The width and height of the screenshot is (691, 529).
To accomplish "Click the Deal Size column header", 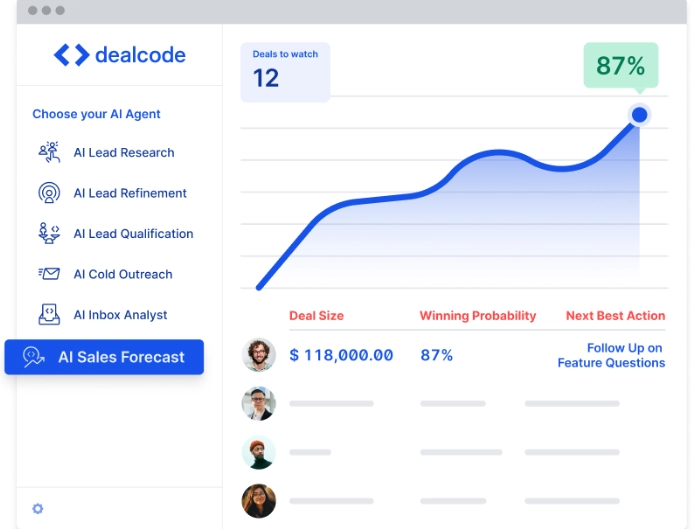I will 316,316.
